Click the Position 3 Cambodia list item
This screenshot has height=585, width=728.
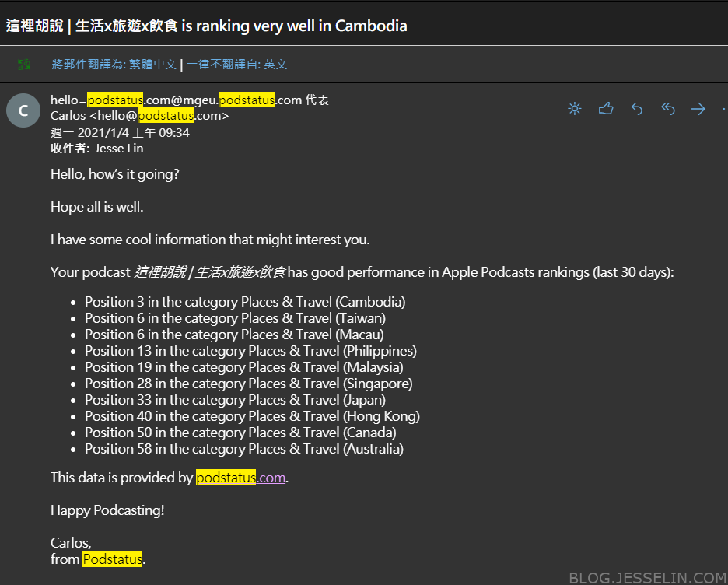pyautogui.click(x=245, y=302)
